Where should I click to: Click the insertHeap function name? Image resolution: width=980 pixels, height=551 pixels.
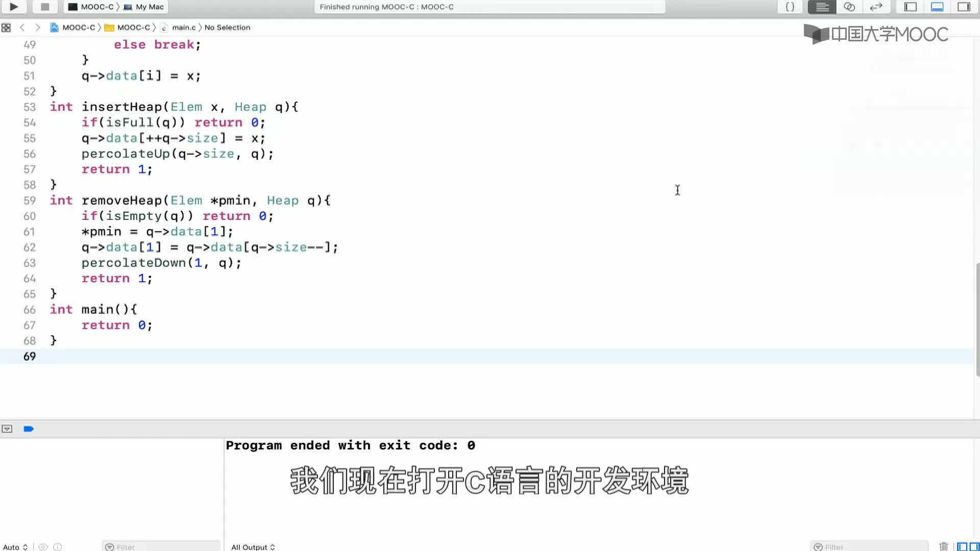(x=121, y=107)
